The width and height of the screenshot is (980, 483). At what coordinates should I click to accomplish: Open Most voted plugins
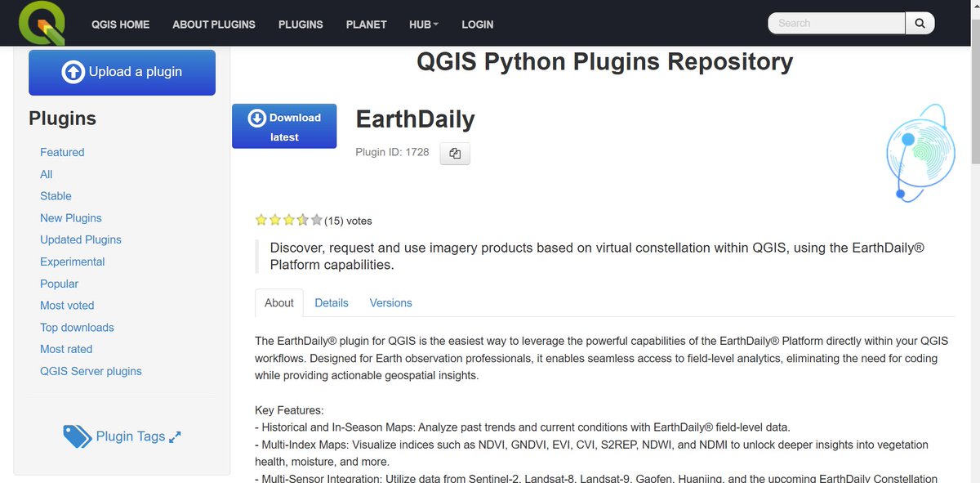pyautogui.click(x=67, y=306)
